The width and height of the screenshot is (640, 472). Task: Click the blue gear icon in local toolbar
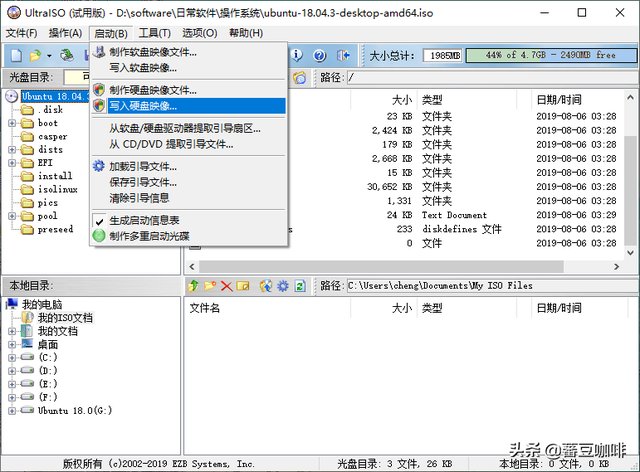tap(283, 286)
